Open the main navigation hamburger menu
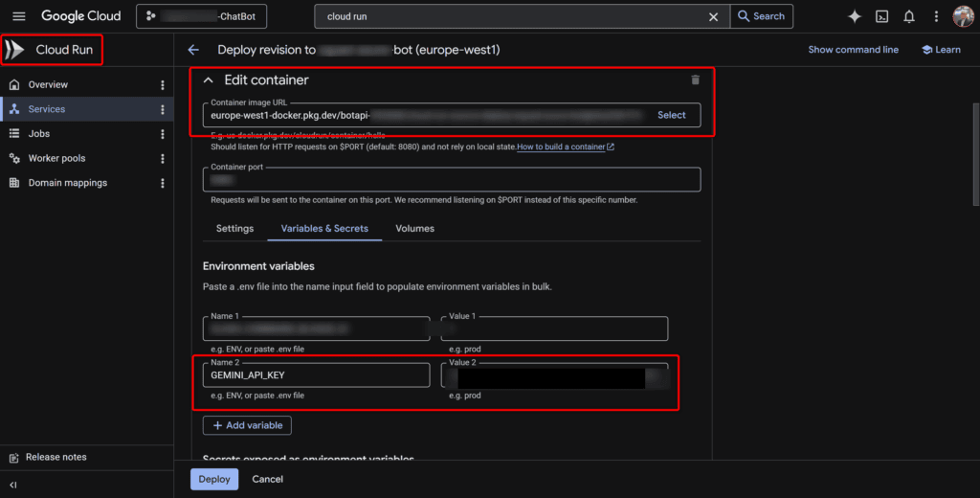Viewport: 980px width, 498px height. pyautogui.click(x=19, y=16)
